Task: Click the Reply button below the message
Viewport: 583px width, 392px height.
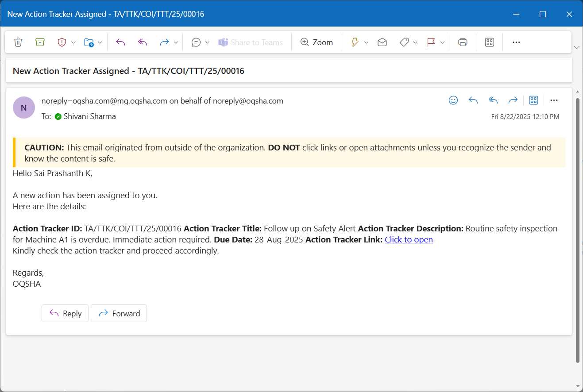Action: (65, 313)
